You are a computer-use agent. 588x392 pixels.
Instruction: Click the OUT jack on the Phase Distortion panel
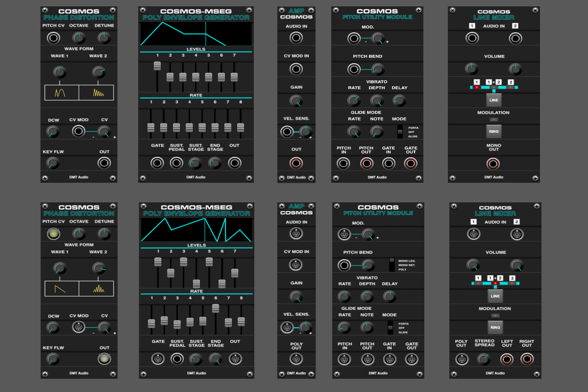pos(104,163)
